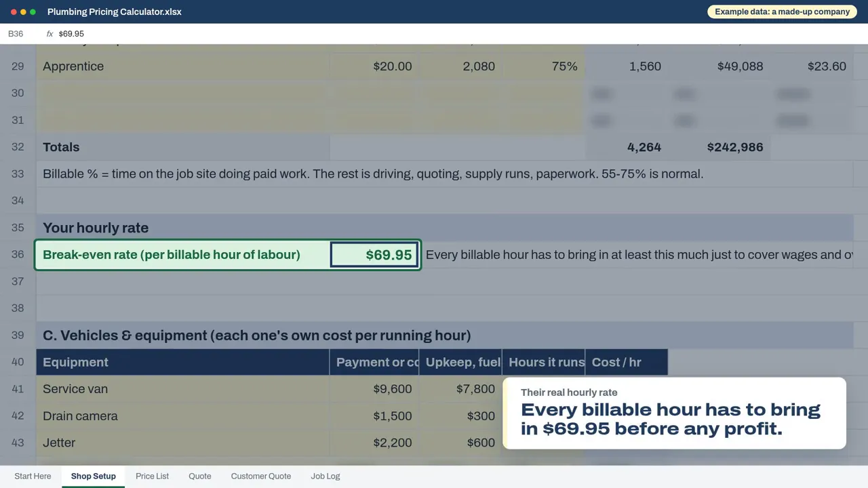Click the Hours it runs column header
The height and width of the screenshot is (488, 868).
[x=543, y=362]
